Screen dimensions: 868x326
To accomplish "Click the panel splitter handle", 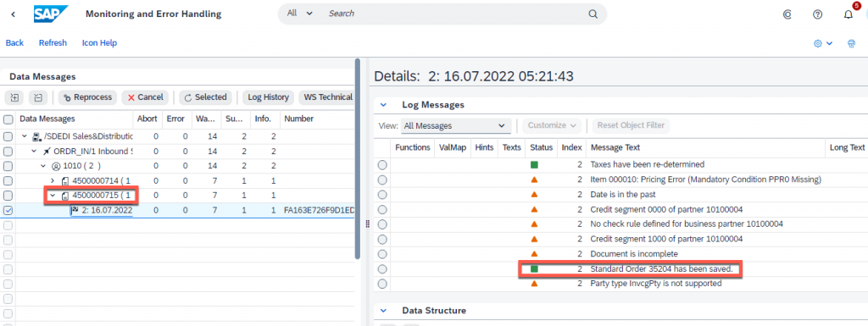I will point(367,223).
